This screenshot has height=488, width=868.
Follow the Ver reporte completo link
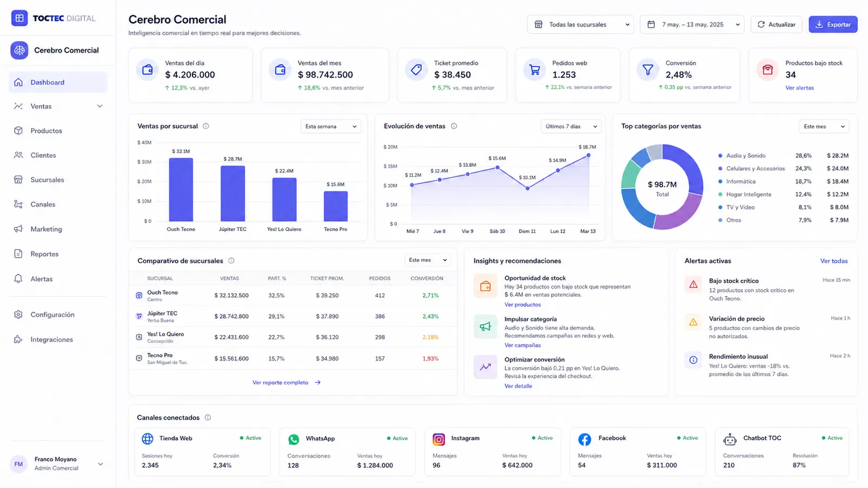pos(286,383)
